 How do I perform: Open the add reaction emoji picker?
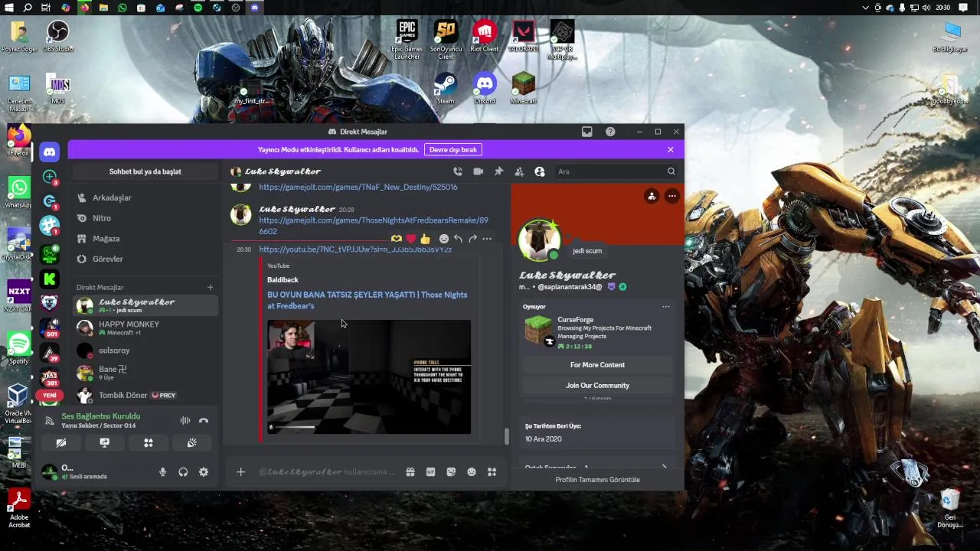tap(443, 239)
